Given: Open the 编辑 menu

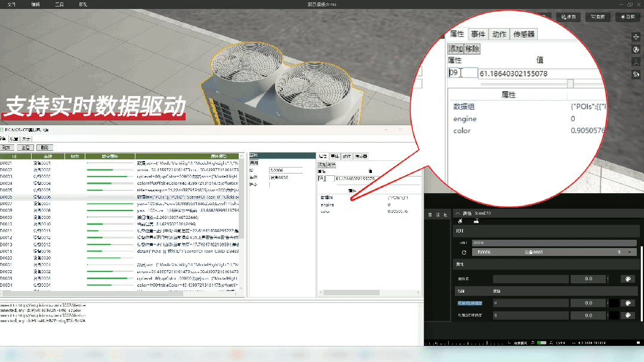Looking at the screenshot, I should click(x=35, y=5).
